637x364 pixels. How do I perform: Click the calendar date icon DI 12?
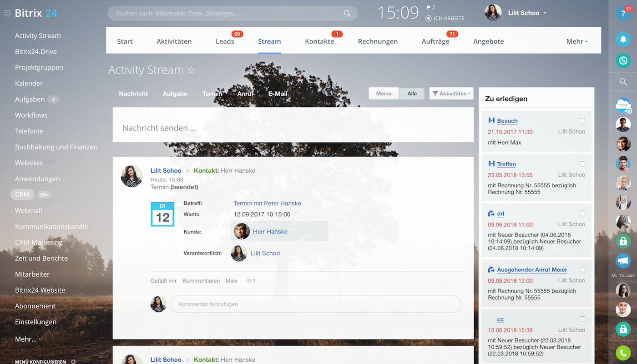(162, 214)
